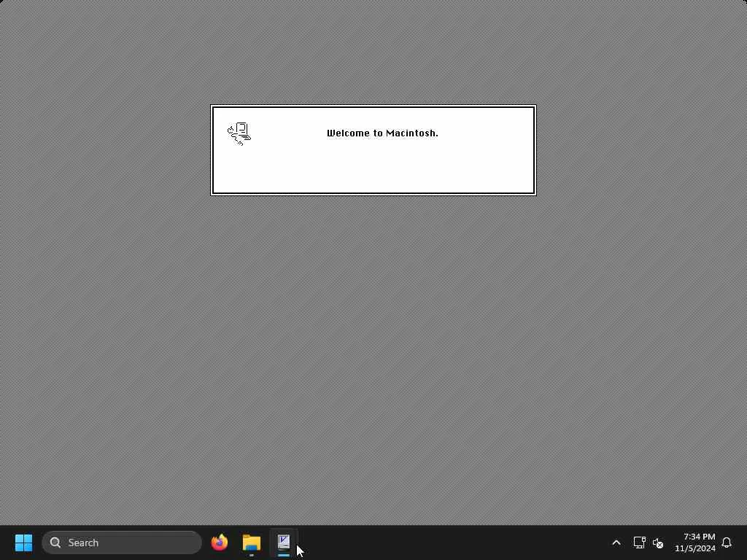The width and height of the screenshot is (747, 560).
Task: Select the Mac emulator taskbar icon
Action: click(284, 542)
